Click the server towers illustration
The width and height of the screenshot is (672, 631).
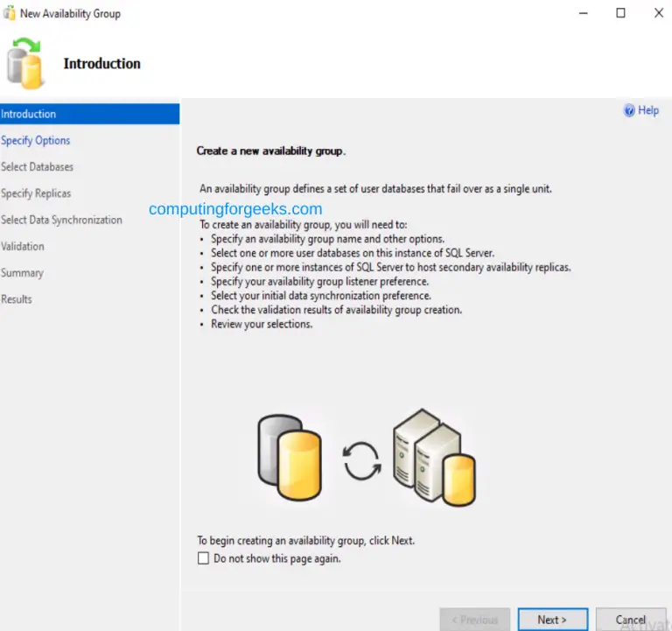[433, 457]
